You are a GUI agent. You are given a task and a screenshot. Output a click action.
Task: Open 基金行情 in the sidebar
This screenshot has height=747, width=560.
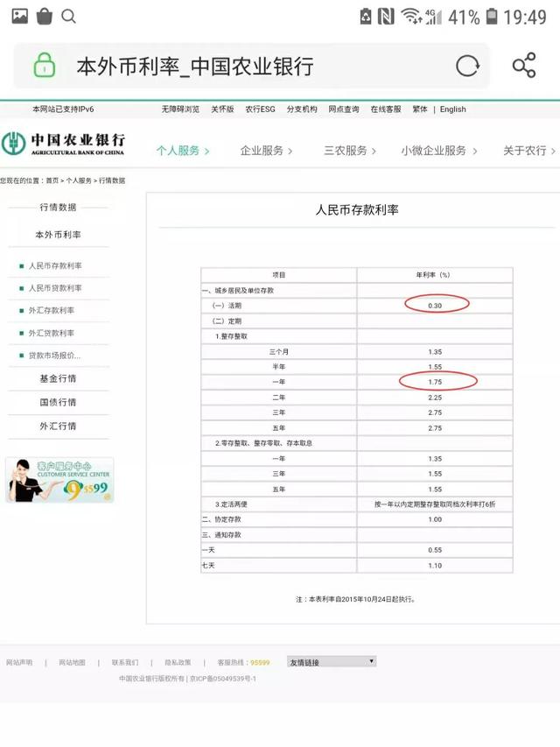(58, 378)
